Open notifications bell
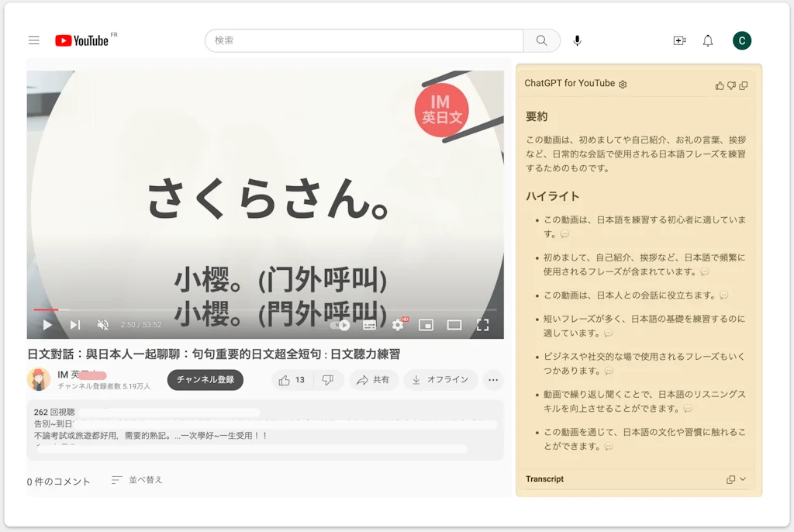 click(707, 40)
